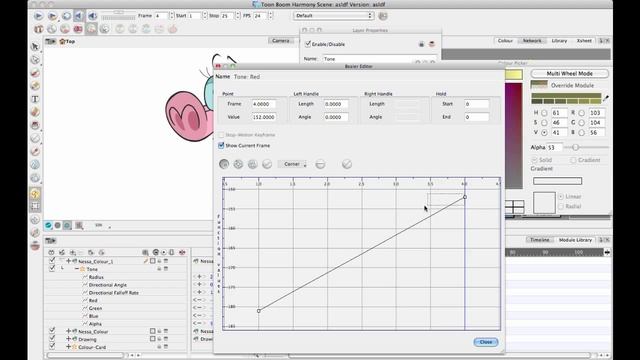Click the Top breadcrumb in camera view
The width and height of the screenshot is (640, 360).
(x=67, y=41)
